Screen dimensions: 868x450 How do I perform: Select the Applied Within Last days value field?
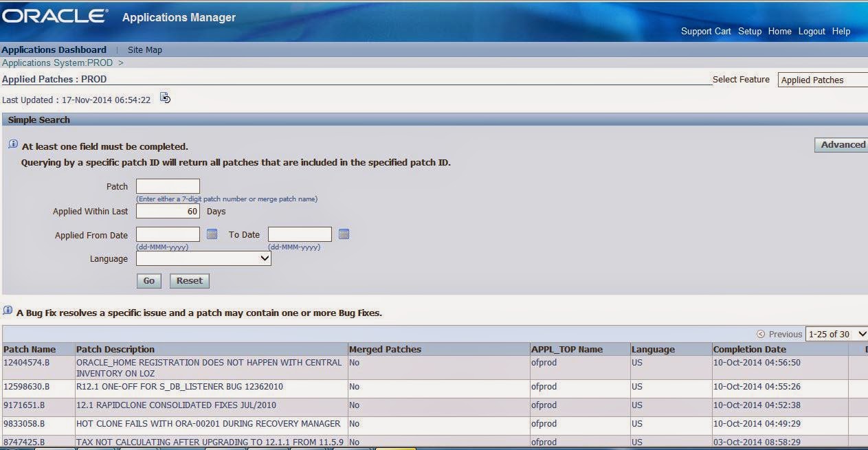coord(168,211)
